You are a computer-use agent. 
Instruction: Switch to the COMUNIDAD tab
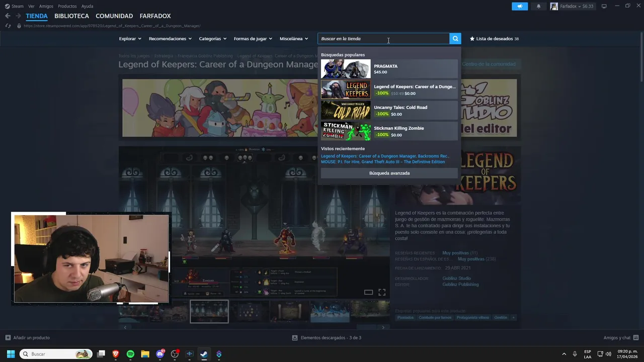click(114, 16)
